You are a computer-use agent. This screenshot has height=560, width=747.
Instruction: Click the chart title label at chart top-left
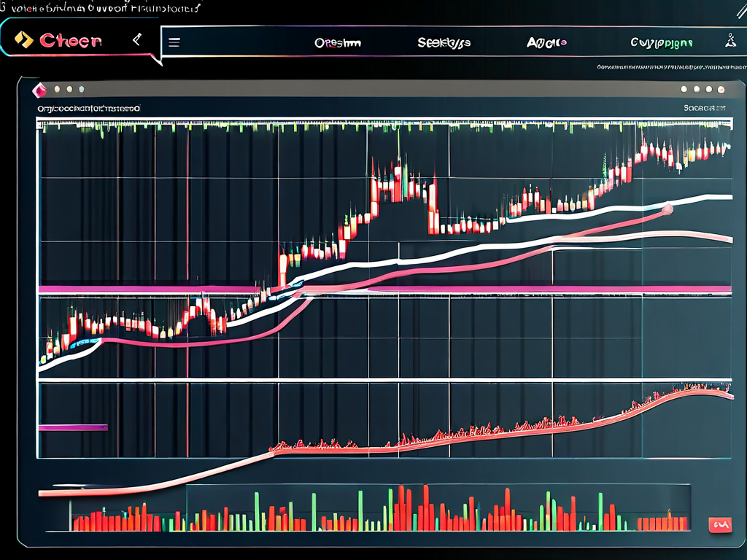point(89,108)
